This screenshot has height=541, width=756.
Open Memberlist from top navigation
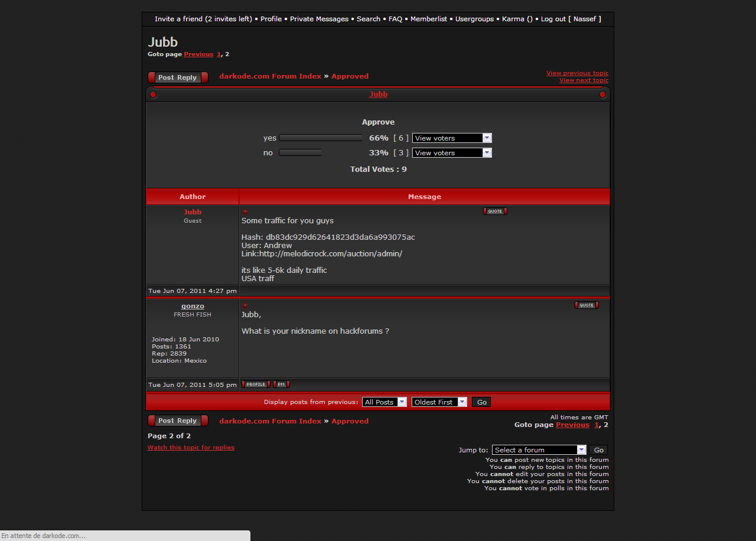click(429, 19)
